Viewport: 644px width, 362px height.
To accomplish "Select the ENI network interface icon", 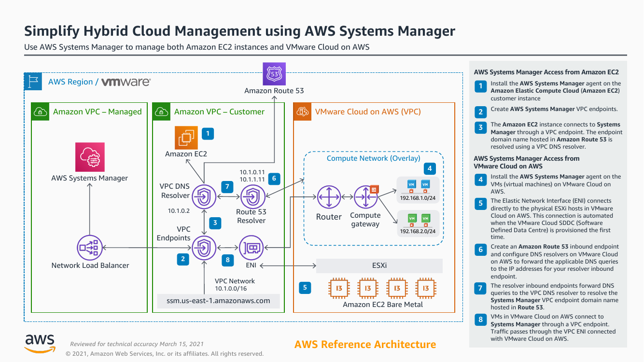I will click(252, 248).
